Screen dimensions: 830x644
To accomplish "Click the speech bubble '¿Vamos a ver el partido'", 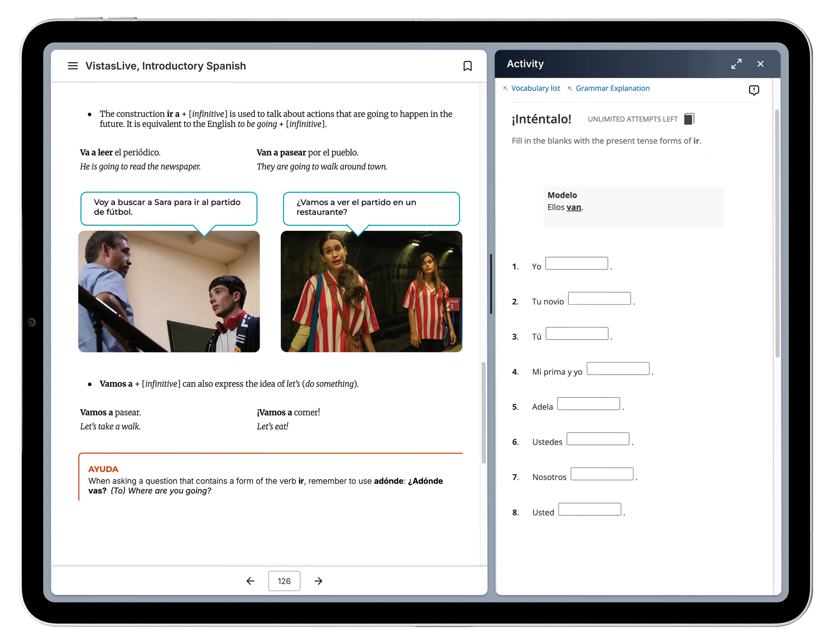I will point(371,208).
